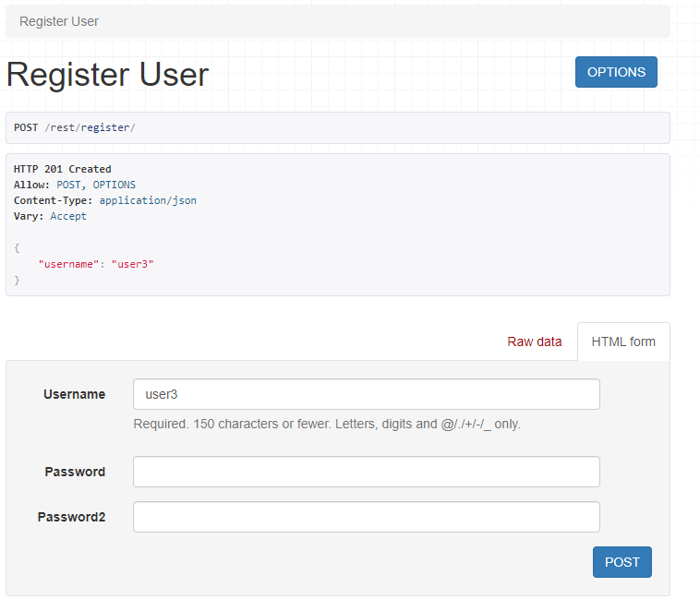The width and height of the screenshot is (700, 611).
Task: Focus the Username input field
Action: pos(366,394)
